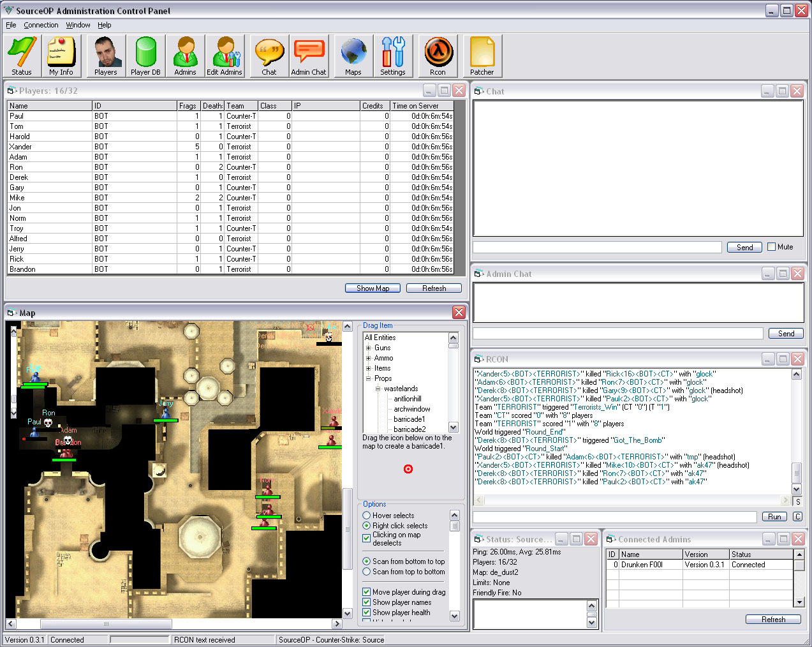Image resolution: width=812 pixels, height=647 pixels.
Task: Open the Players list toolbar icon
Action: pyautogui.click(x=106, y=56)
